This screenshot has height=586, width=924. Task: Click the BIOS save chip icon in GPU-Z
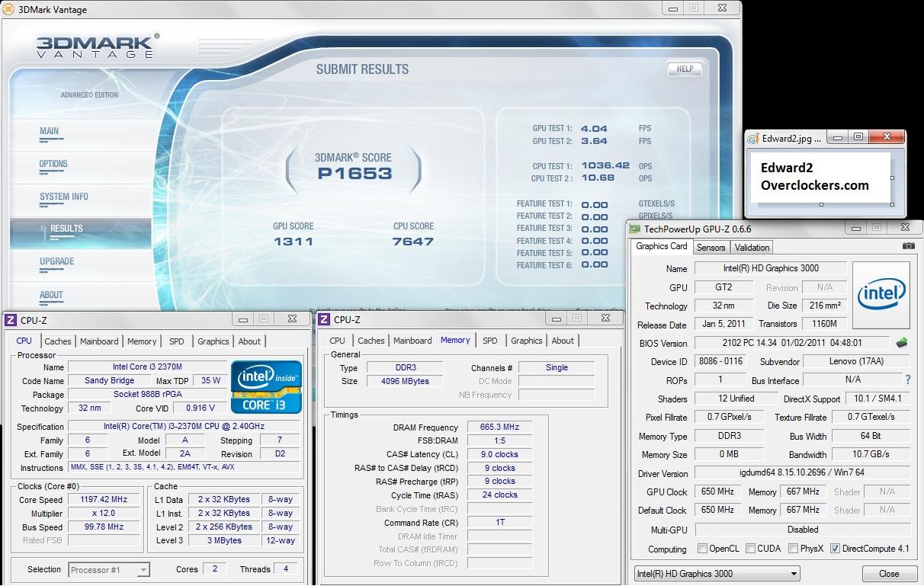pos(902,343)
